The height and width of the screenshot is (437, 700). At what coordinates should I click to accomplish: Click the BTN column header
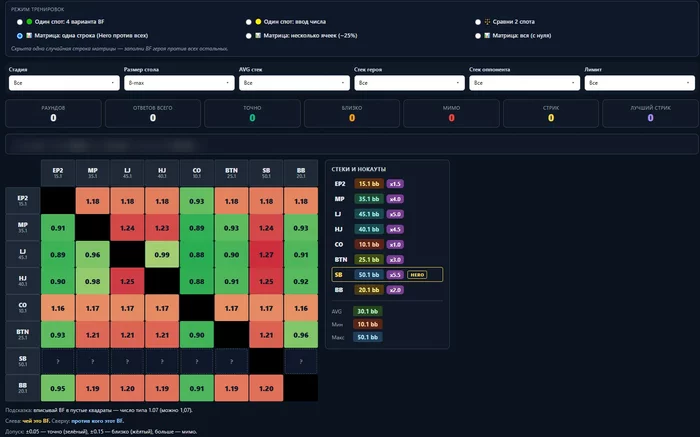[231, 173]
